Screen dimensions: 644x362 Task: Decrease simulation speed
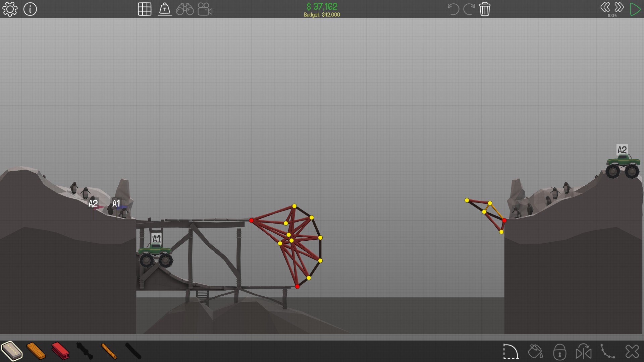pos(605,7)
